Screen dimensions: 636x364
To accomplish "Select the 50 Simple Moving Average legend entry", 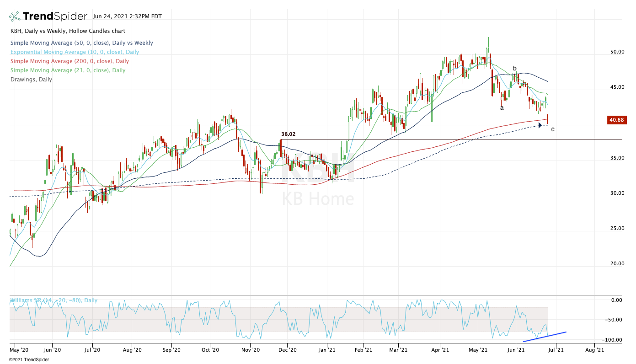I will [81, 43].
